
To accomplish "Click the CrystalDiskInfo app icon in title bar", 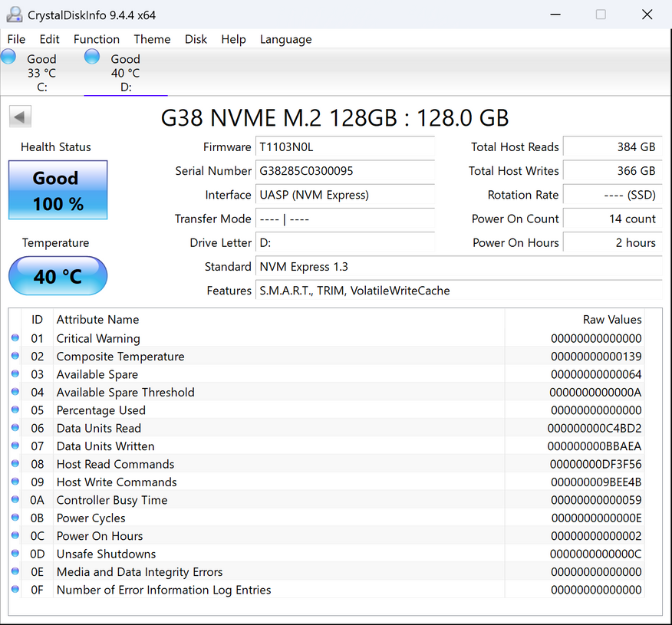I will 14,15.
